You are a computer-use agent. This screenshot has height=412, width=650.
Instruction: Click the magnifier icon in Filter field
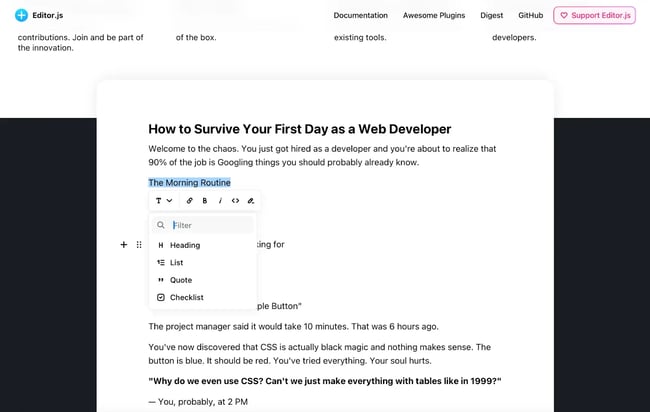click(x=161, y=225)
